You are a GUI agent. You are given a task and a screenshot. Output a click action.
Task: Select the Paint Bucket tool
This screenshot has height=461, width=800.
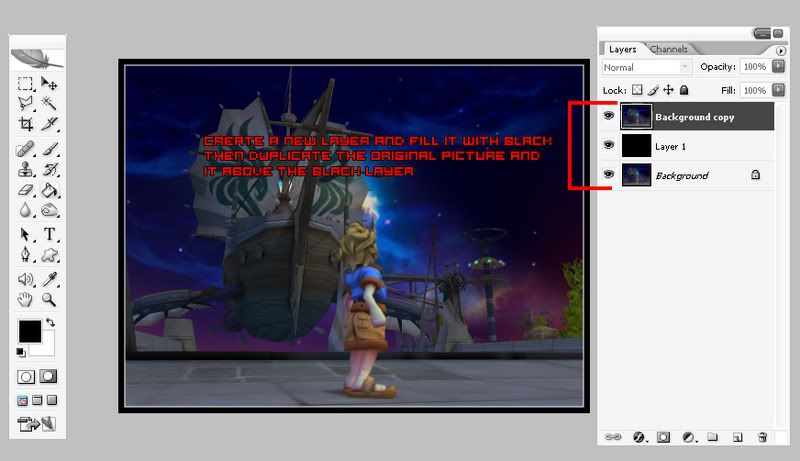[x=49, y=190]
